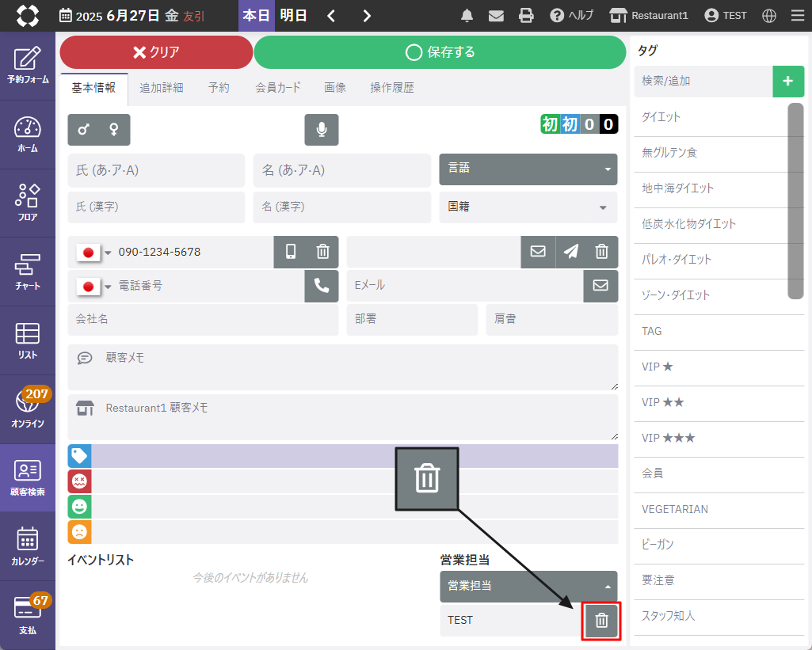Delete sales rep TEST with trash icon
This screenshot has height=650, width=812.
click(601, 621)
